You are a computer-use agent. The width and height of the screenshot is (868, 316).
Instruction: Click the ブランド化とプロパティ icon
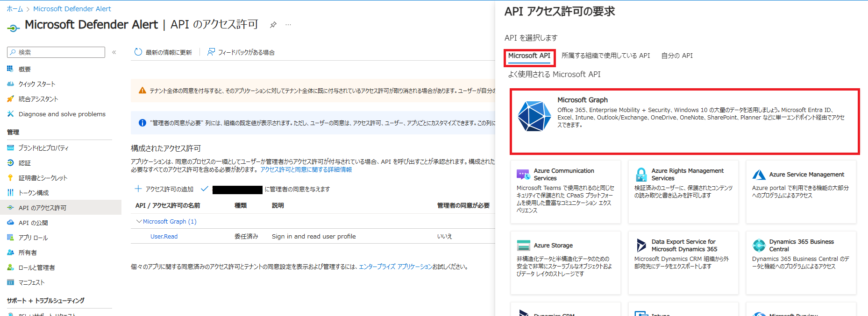click(x=10, y=148)
